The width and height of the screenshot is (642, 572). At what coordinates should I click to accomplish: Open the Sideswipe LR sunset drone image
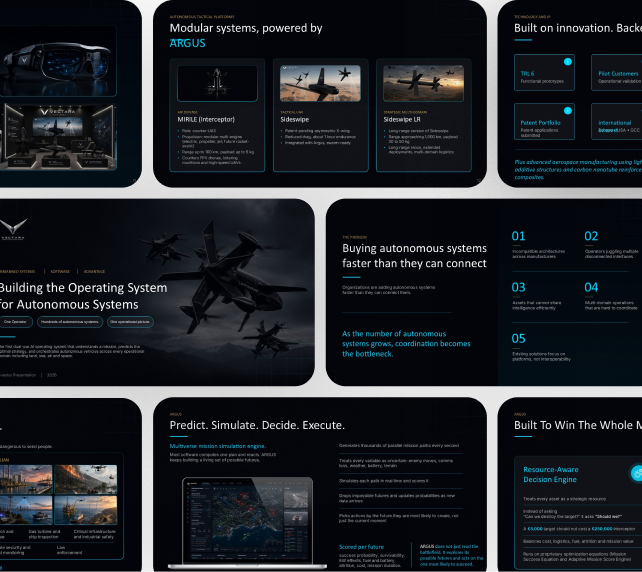tap(423, 83)
